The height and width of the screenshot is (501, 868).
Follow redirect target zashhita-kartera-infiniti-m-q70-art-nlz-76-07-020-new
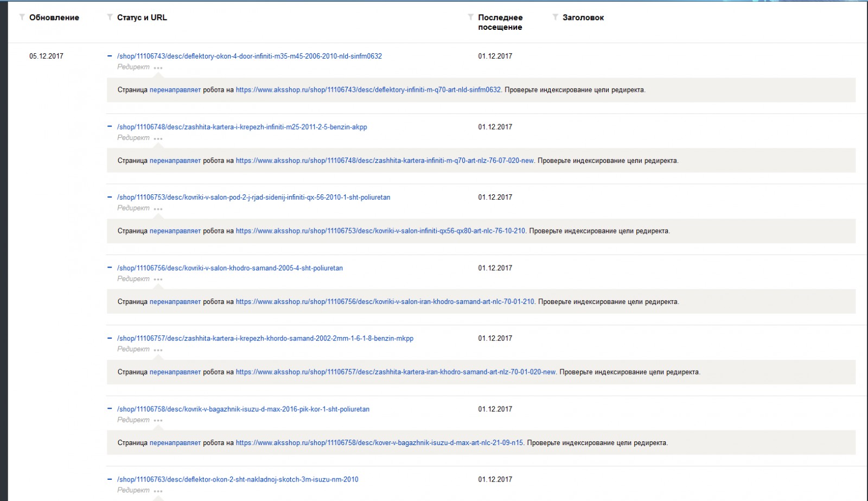[x=385, y=160]
